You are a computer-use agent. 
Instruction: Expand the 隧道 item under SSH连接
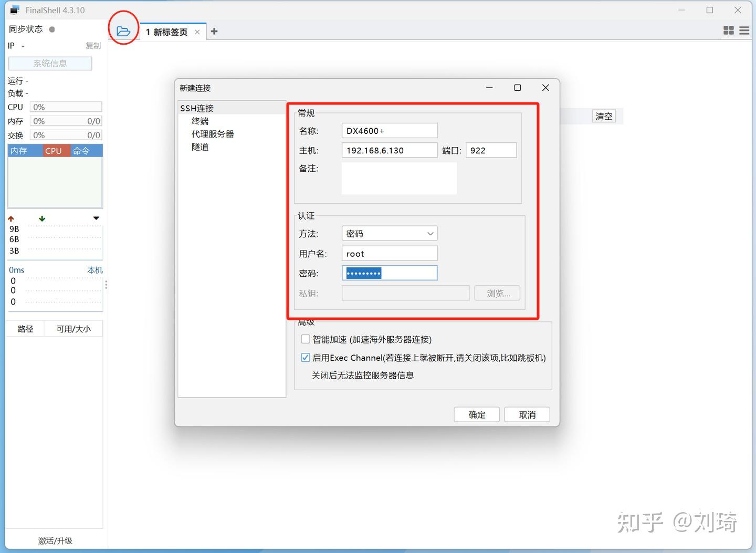199,147
